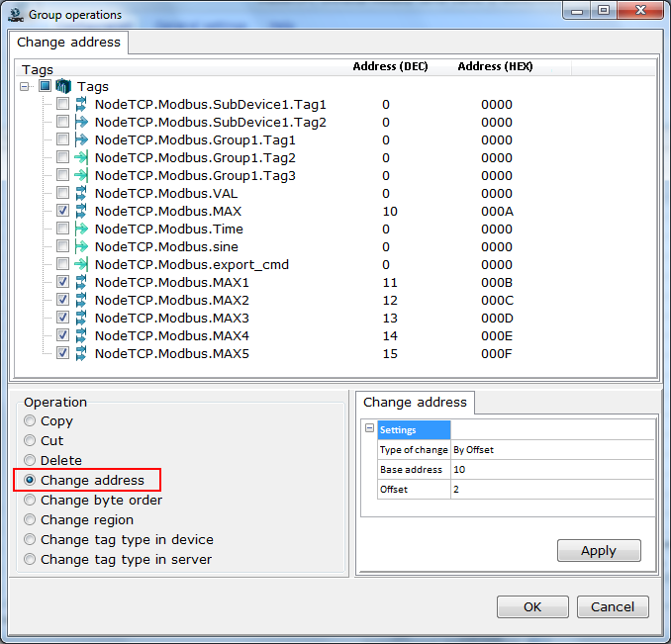This screenshot has height=644, width=671.
Task: Check the NodeTCP.Modbus.Time checkbox
Action: click(x=63, y=229)
